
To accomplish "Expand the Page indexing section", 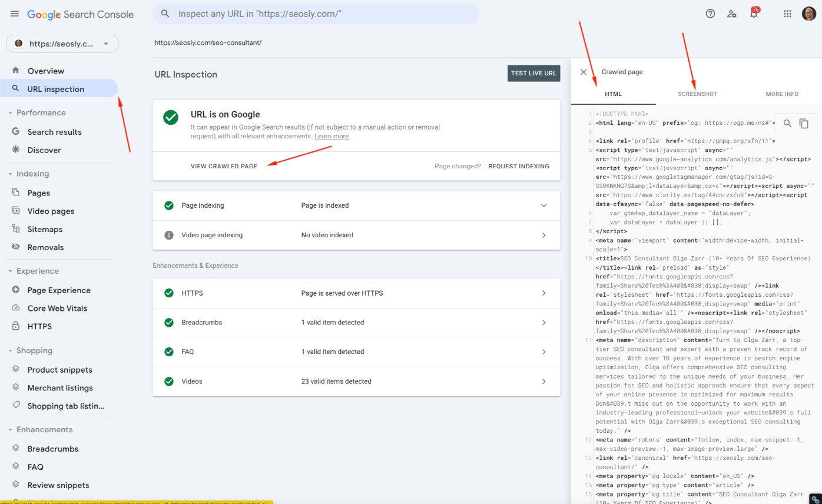I will coord(543,205).
